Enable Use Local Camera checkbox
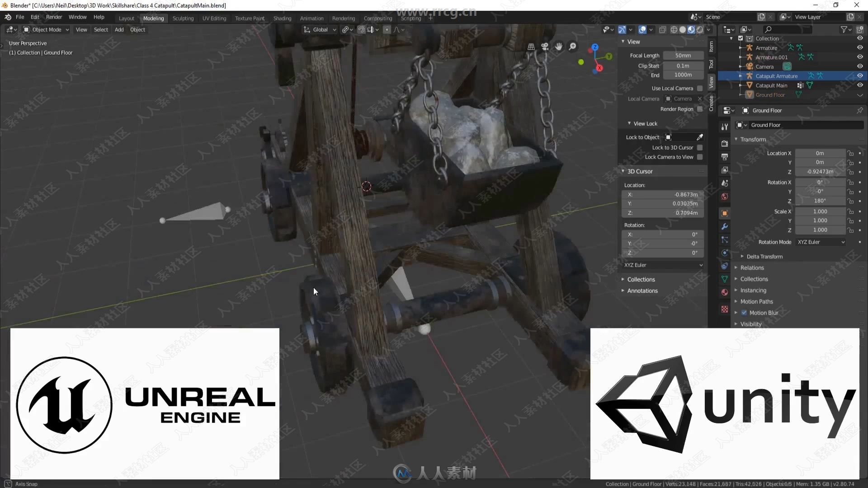868x488 pixels. click(700, 88)
